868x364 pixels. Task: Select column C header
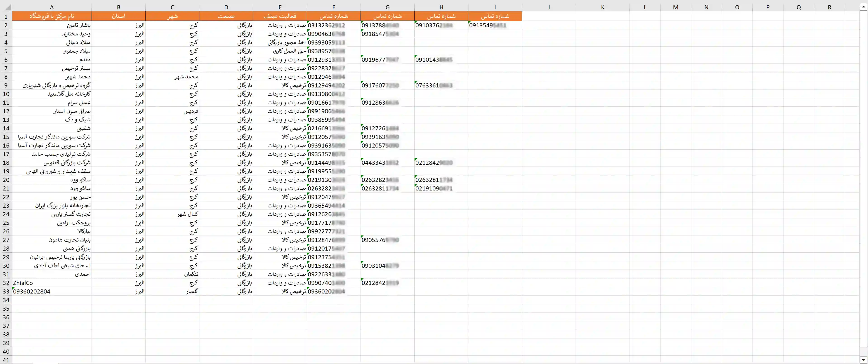[172, 7]
